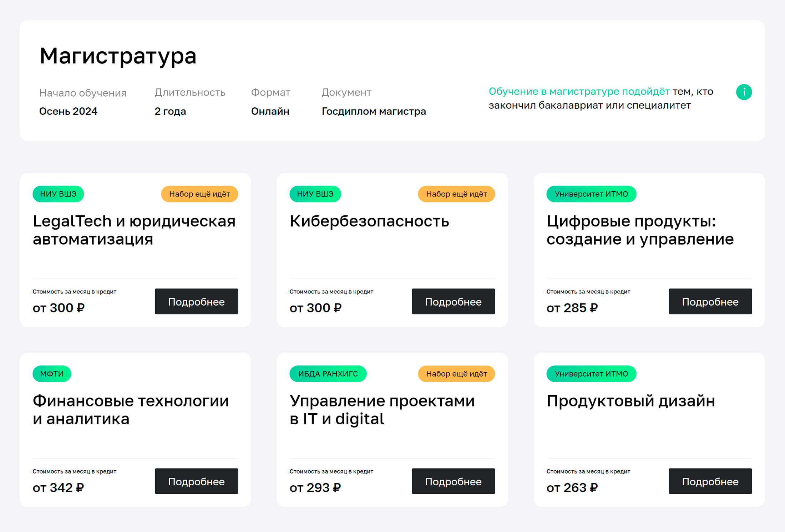Click the 'Осень 2024' start date value
785x532 pixels.
(68, 111)
